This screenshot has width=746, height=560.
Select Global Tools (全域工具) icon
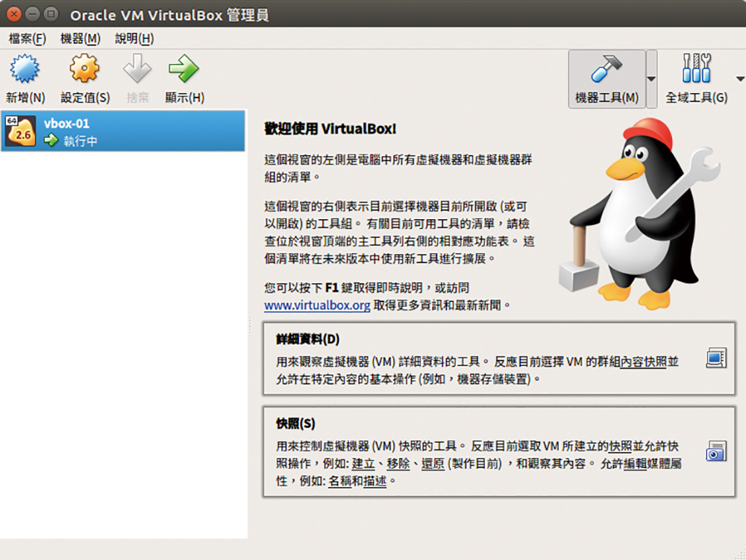coord(696,68)
